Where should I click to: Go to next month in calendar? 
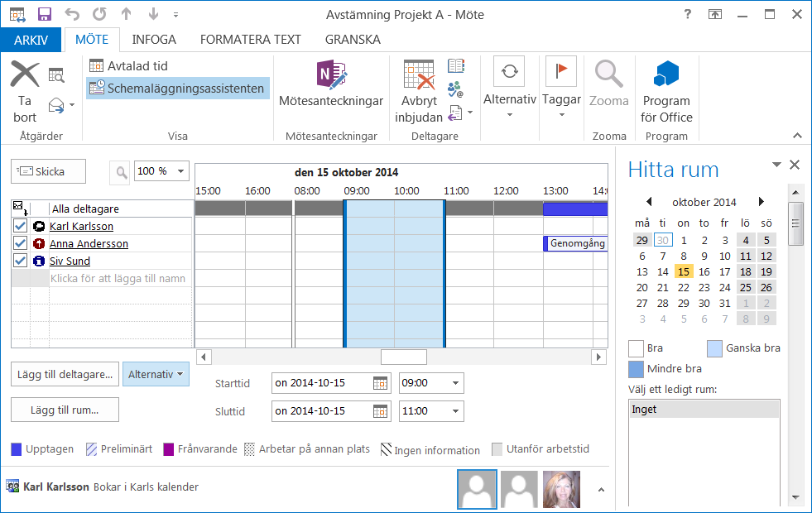pyautogui.click(x=762, y=202)
